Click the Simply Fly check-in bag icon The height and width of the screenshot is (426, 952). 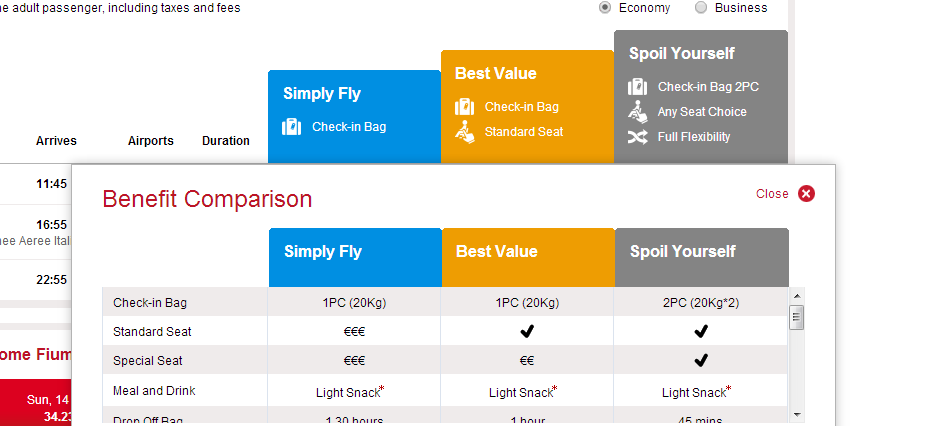292,127
